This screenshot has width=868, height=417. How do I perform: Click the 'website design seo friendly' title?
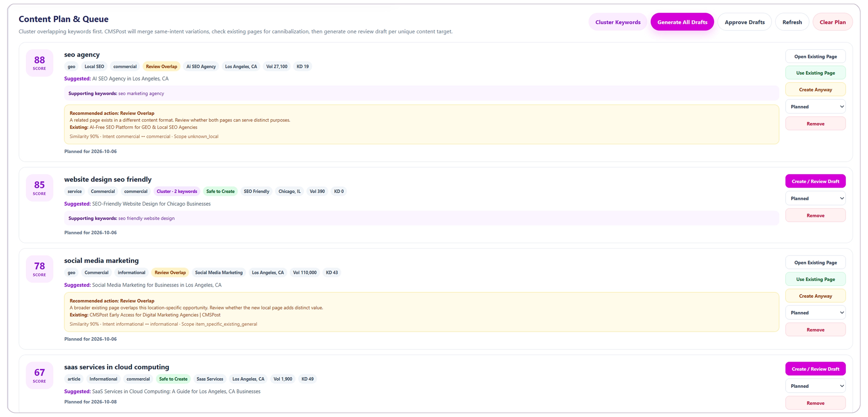pos(108,179)
